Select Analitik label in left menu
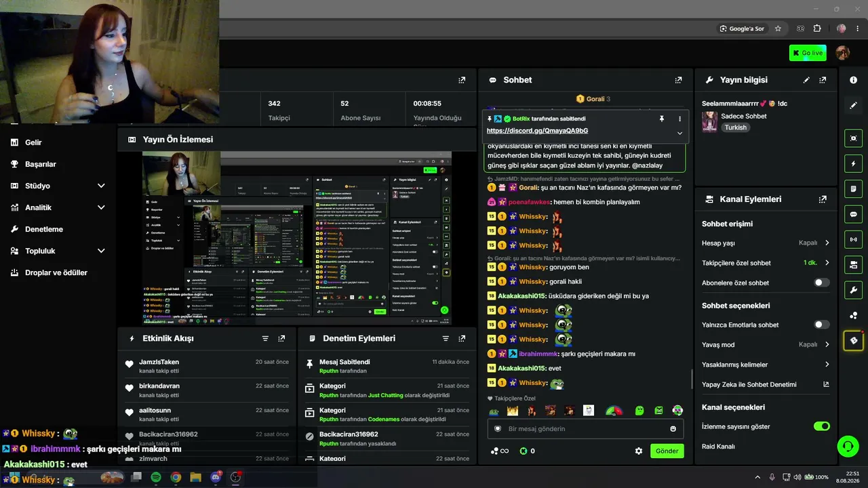The width and height of the screenshot is (868, 488). [38, 207]
